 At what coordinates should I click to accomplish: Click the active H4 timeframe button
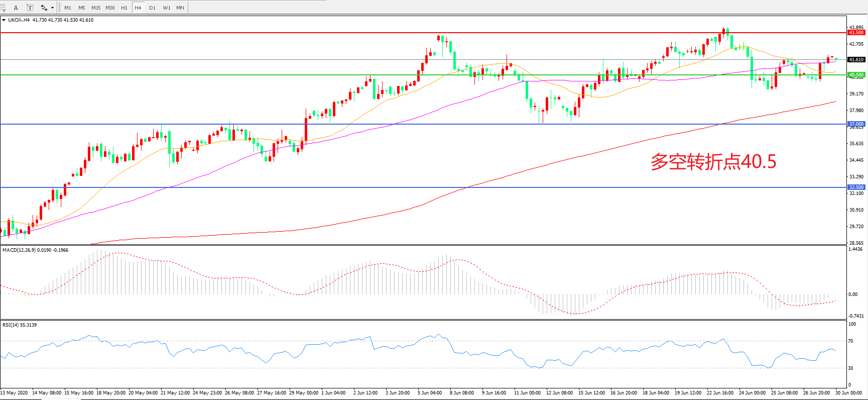[x=138, y=8]
